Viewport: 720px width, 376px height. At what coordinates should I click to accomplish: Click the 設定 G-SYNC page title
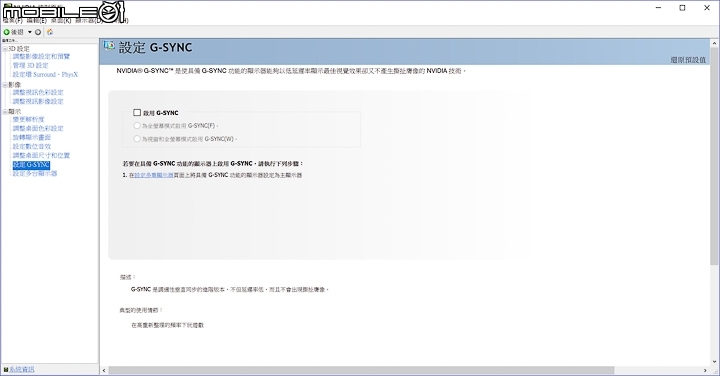click(156, 47)
